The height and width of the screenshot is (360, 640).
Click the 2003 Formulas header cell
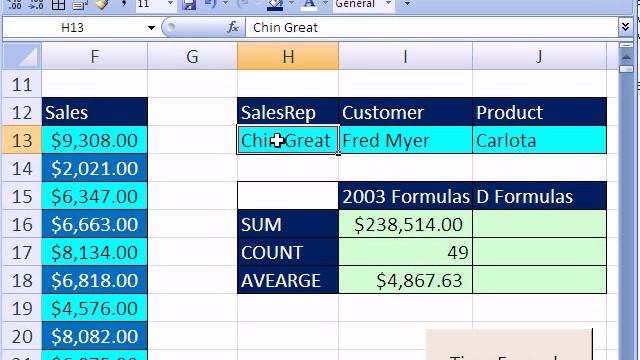coord(405,196)
